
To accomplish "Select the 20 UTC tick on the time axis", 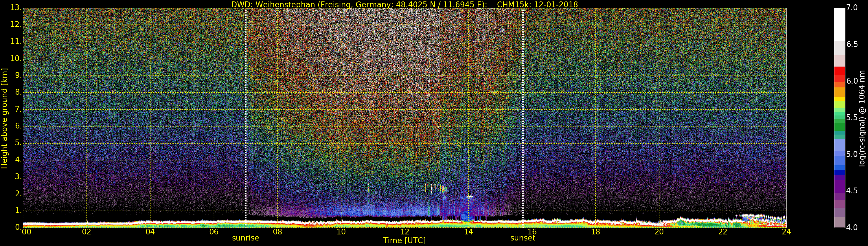I will pyautogui.click(x=659, y=232).
